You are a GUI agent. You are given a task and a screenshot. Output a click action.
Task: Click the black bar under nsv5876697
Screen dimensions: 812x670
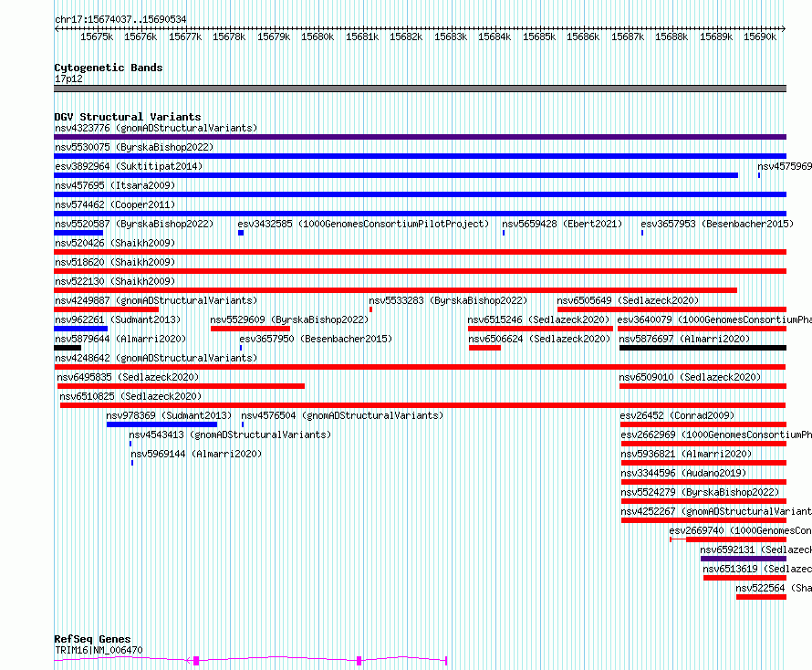tap(703, 348)
